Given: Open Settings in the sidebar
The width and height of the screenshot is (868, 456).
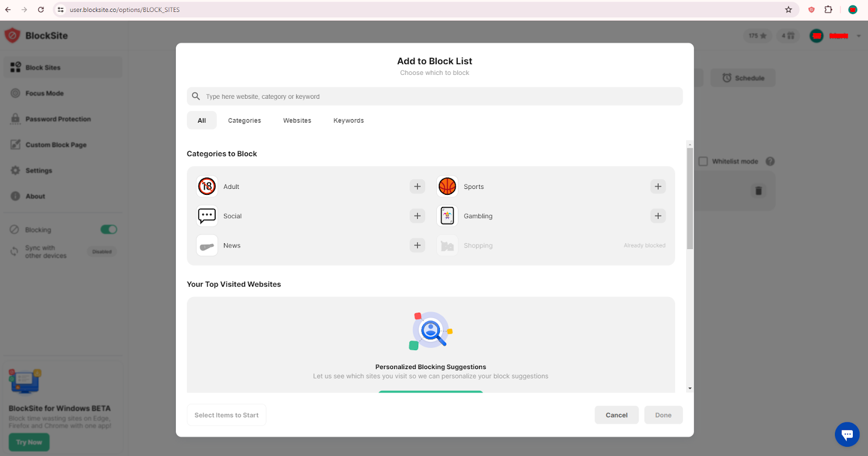Looking at the screenshot, I should 63,170.
